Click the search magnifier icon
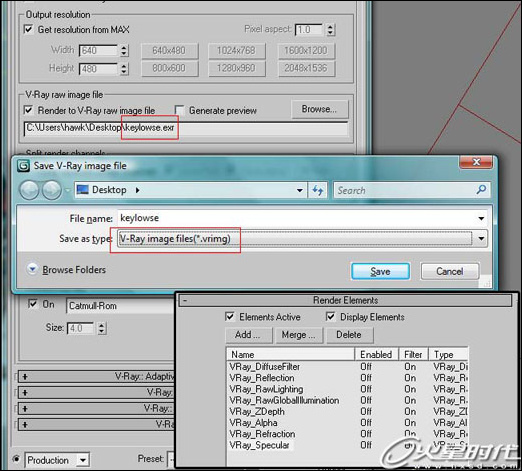Screen dimensions: 522x471 pyautogui.click(x=481, y=190)
